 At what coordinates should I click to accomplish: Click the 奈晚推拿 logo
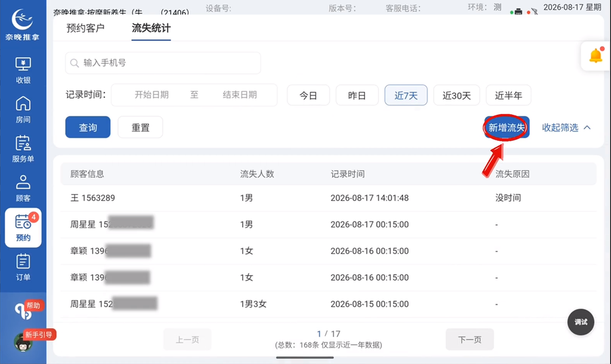click(22, 24)
